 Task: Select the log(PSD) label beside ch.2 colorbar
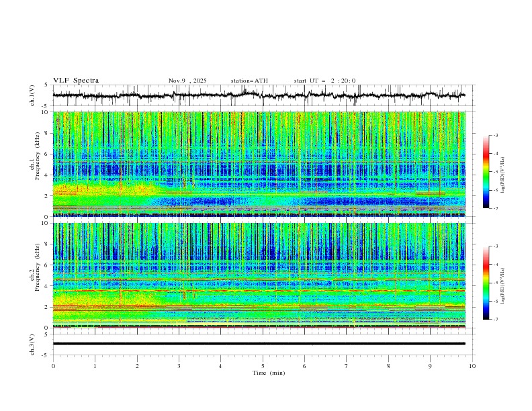(x=502, y=286)
